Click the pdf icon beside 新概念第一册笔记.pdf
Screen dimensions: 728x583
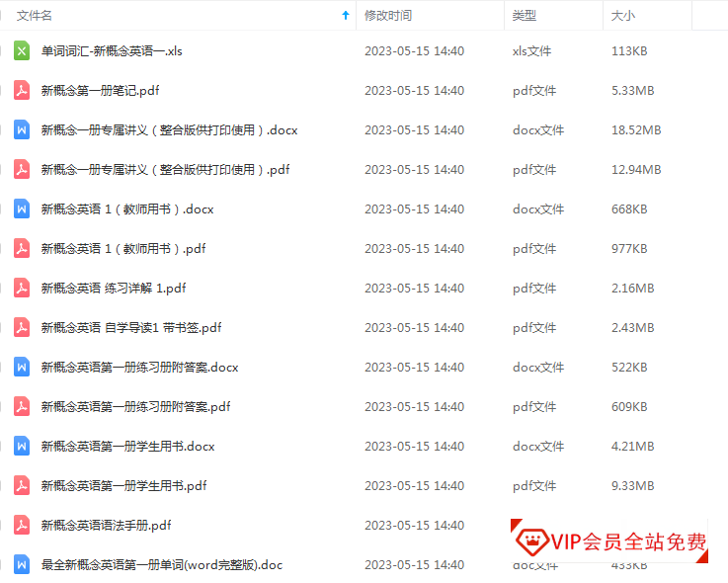[x=22, y=91]
